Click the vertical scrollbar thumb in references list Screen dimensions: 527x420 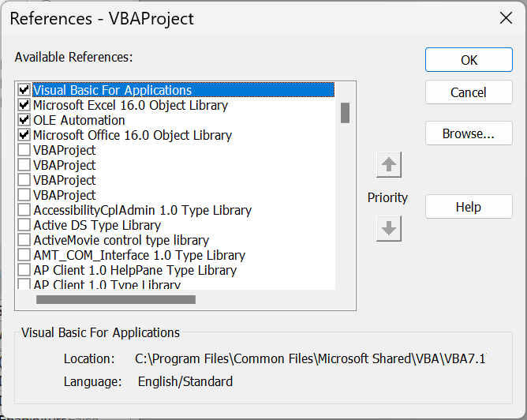(345, 113)
